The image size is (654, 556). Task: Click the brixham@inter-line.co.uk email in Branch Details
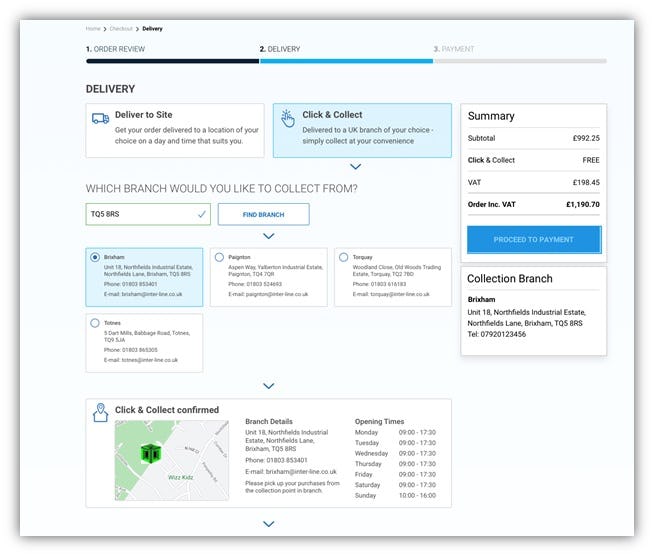pos(301,472)
